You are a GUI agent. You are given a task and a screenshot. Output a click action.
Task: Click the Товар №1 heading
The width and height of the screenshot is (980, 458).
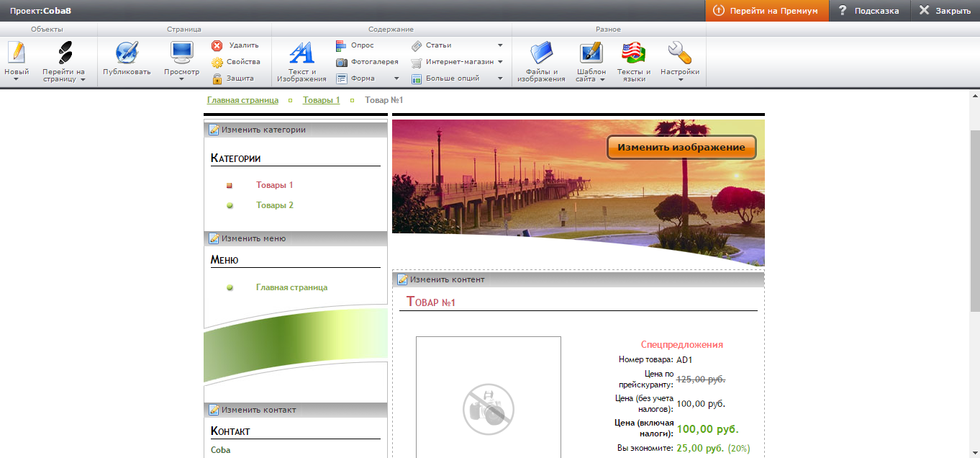(x=431, y=302)
